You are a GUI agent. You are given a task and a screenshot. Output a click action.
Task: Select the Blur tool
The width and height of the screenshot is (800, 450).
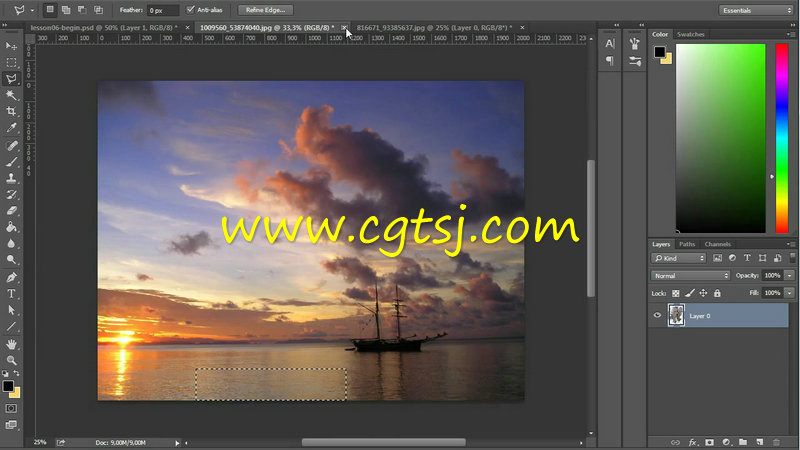coord(11,243)
